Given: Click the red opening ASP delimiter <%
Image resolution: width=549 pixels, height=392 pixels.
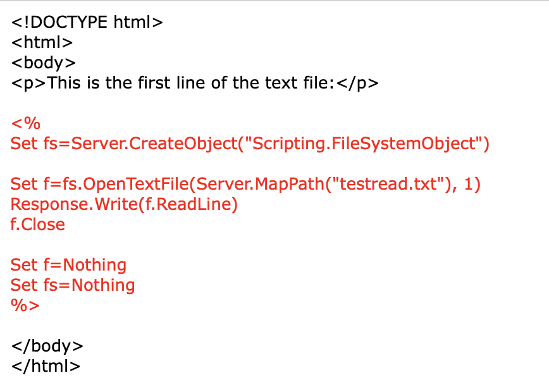Looking at the screenshot, I should pos(25,123).
